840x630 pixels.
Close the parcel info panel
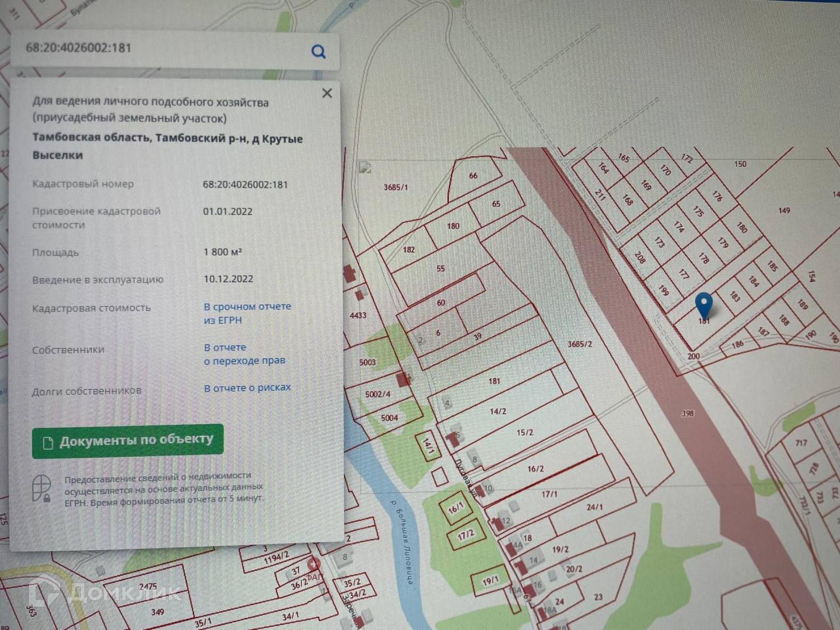[x=327, y=93]
